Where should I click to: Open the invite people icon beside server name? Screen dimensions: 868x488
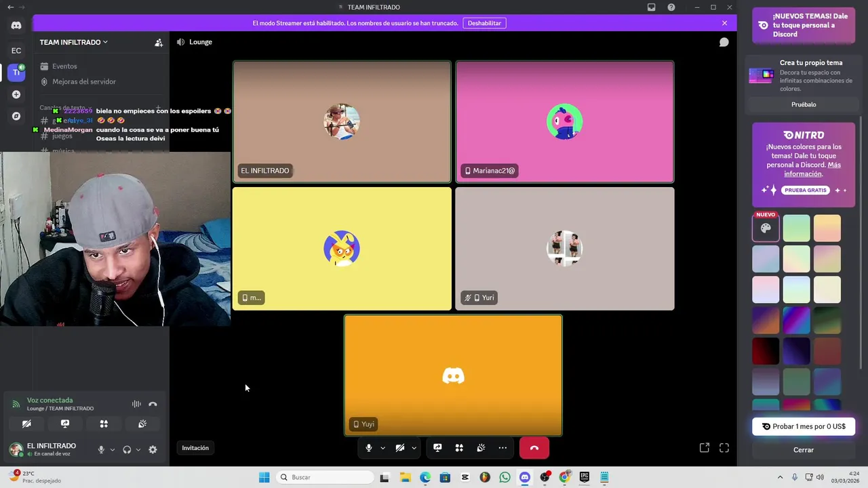[159, 42]
